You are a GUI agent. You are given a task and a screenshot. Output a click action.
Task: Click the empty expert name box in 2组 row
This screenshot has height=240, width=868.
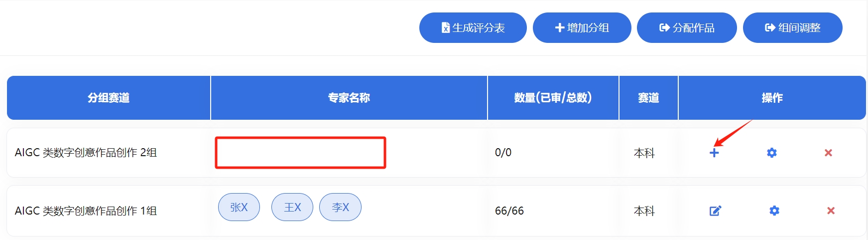point(300,153)
